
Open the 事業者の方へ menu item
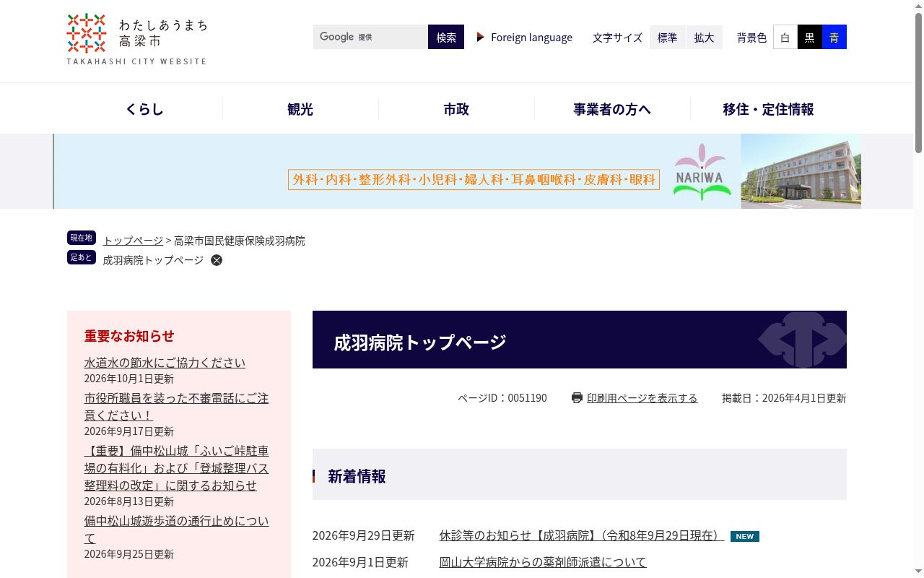[612, 109]
